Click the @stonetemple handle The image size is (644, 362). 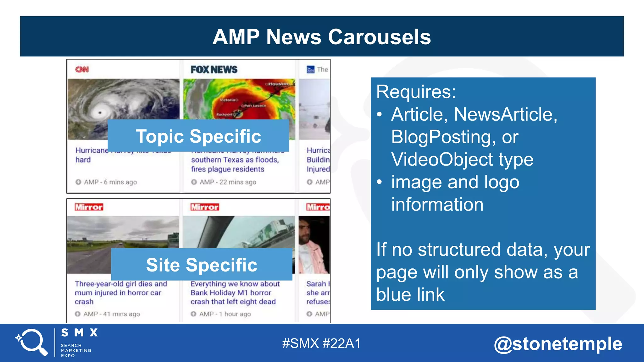[x=558, y=344]
